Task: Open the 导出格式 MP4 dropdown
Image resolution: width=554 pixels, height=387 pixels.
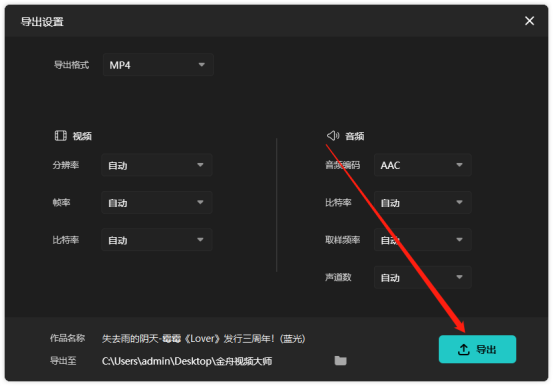Action: 158,65
